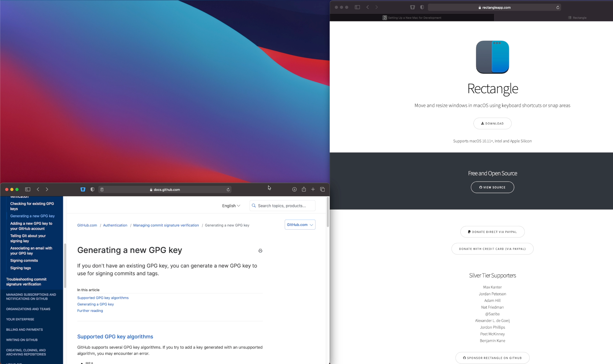Click Sponsor Rectangle on GitHub button

[x=492, y=358]
